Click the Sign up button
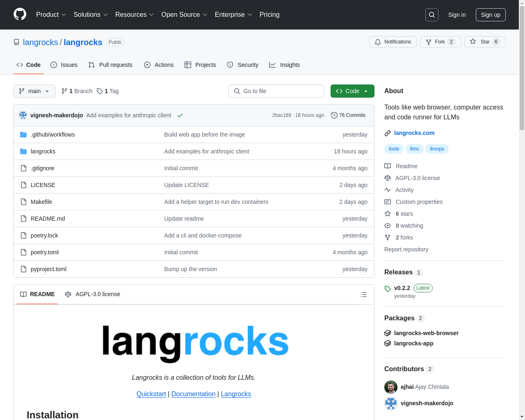 (x=491, y=15)
